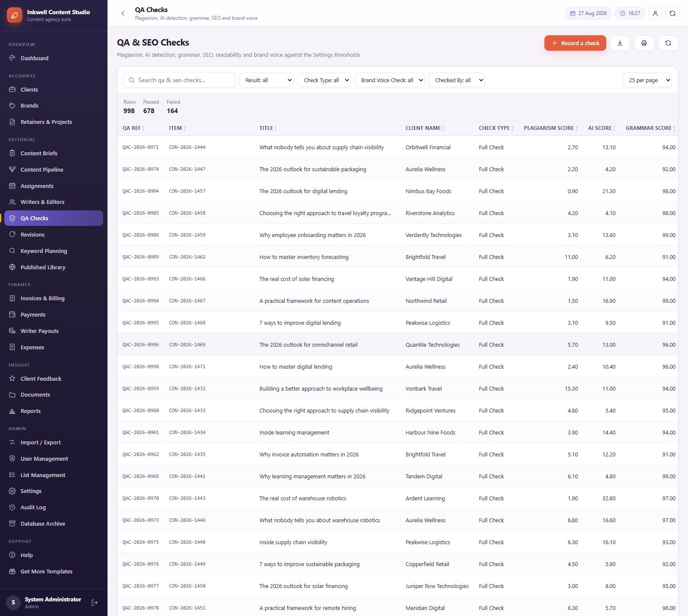Click the Passed count 678
This screenshot has width=688, height=616.
coord(149,111)
